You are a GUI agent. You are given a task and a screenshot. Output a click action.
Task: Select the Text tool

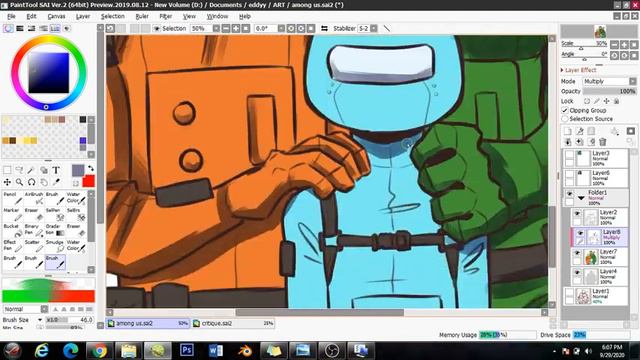click(x=56, y=170)
